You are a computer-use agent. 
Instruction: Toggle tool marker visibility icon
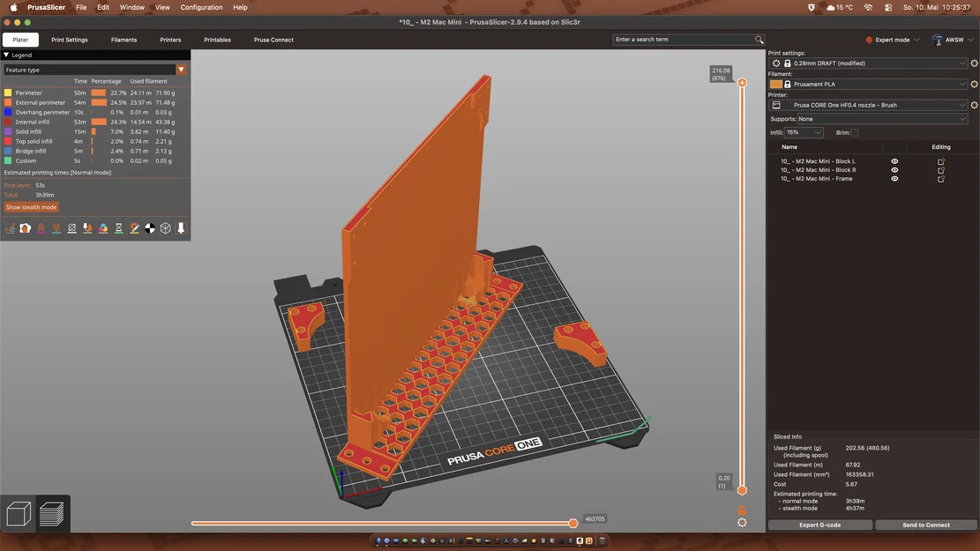point(181,228)
